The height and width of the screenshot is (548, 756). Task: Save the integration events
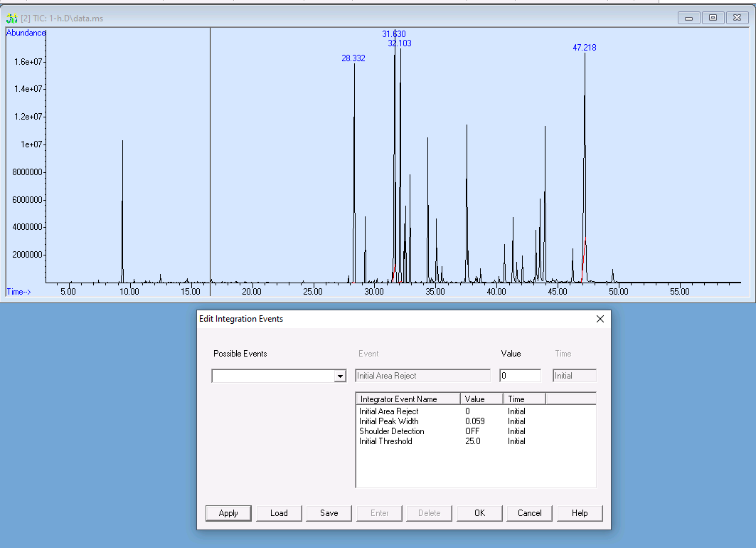(x=329, y=513)
